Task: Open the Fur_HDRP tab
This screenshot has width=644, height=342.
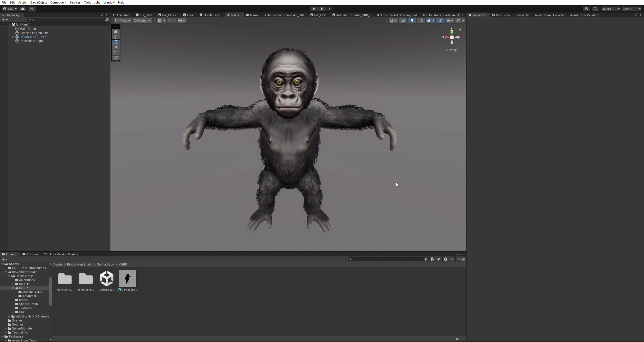Action: (167, 15)
